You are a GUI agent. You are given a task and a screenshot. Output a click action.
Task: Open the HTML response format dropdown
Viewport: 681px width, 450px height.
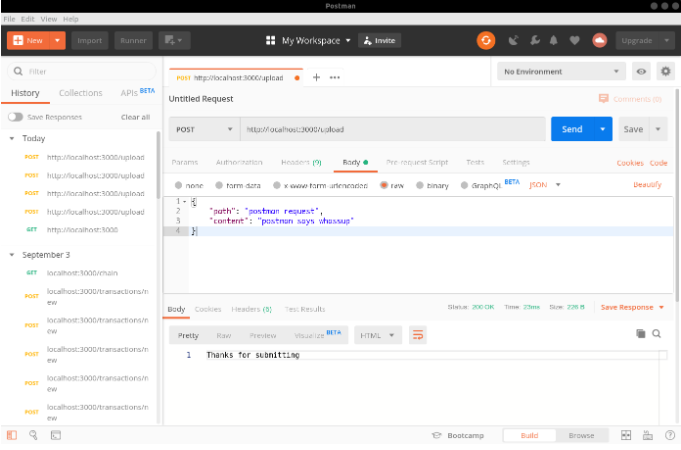(377, 335)
